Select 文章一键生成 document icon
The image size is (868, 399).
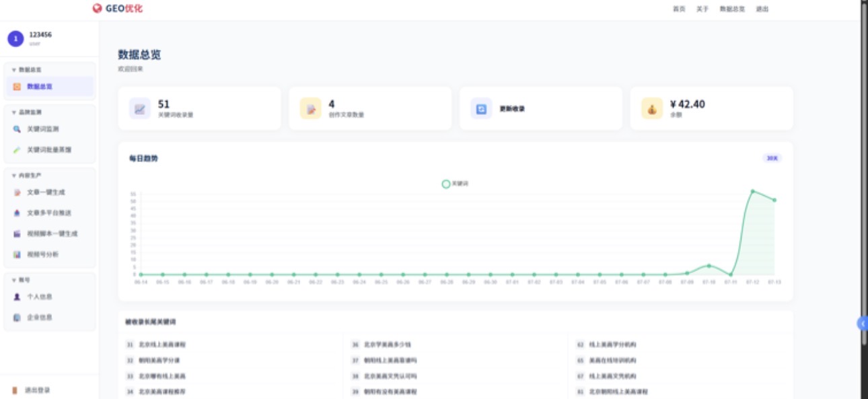coord(17,192)
